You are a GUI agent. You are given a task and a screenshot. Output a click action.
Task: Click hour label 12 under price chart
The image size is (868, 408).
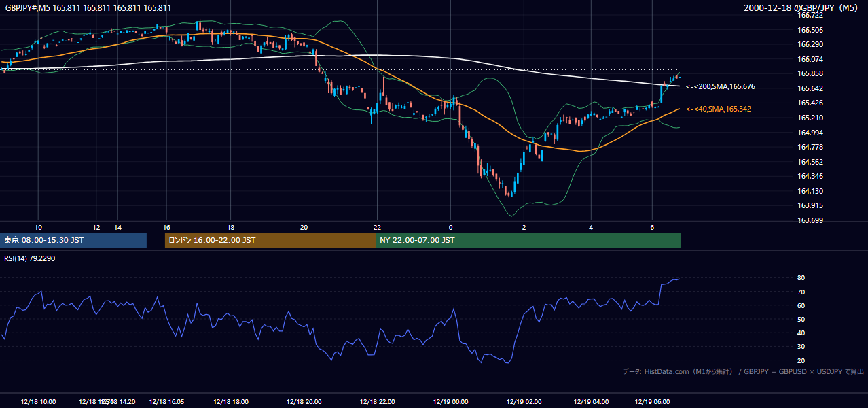[96, 227]
